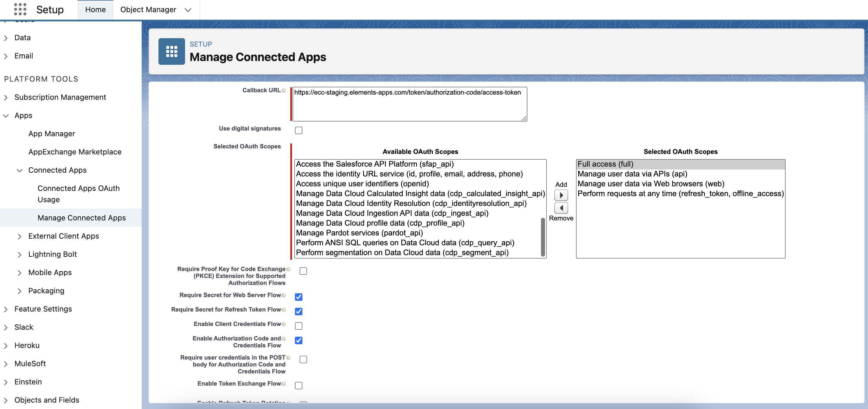
Task: Click the Callback URL help icon
Action: [x=284, y=91]
